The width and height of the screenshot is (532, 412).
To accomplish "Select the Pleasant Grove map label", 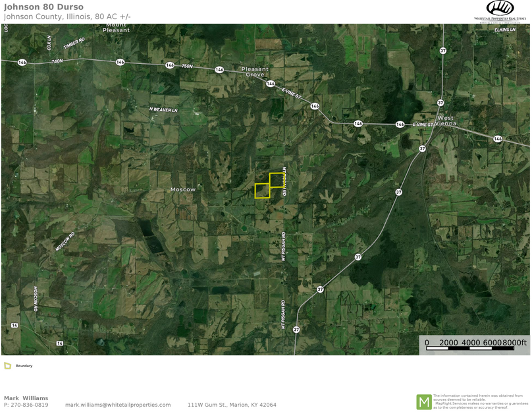I will pyautogui.click(x=255, y=72).
